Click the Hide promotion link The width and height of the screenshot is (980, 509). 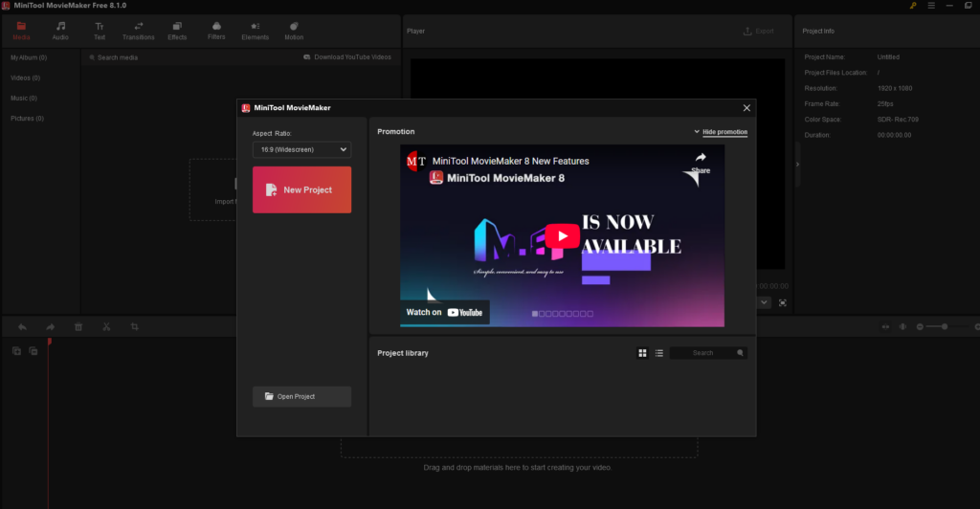tap(725, 132)
